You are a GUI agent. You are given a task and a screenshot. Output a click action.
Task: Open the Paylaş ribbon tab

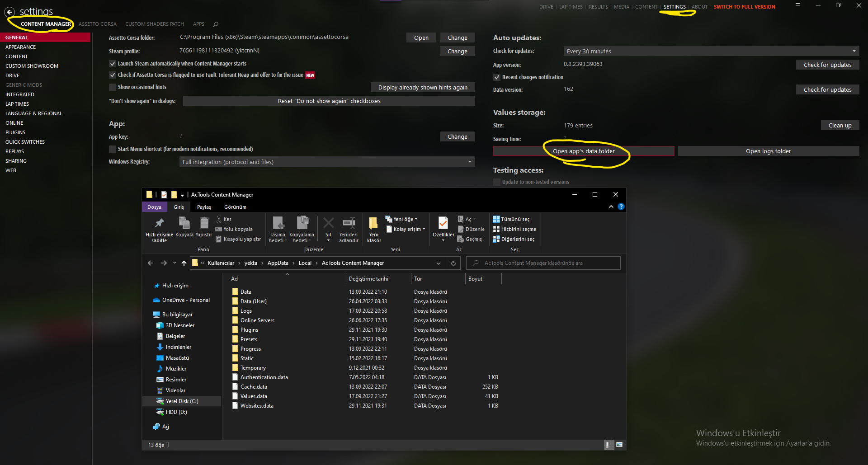click(204, 207)
